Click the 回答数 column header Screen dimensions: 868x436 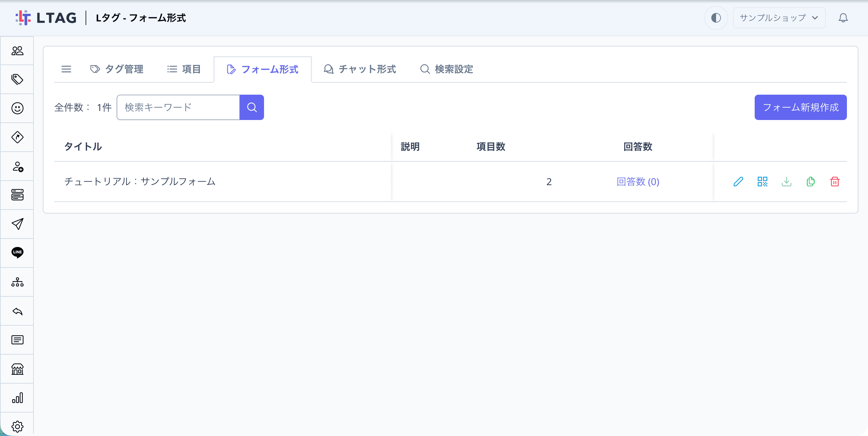(x=637, y=147)
